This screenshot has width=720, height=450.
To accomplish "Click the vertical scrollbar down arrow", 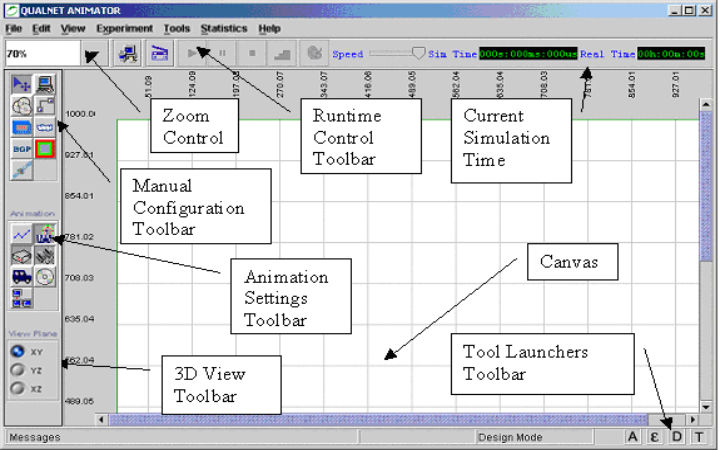I will click(x=706, y=406).
